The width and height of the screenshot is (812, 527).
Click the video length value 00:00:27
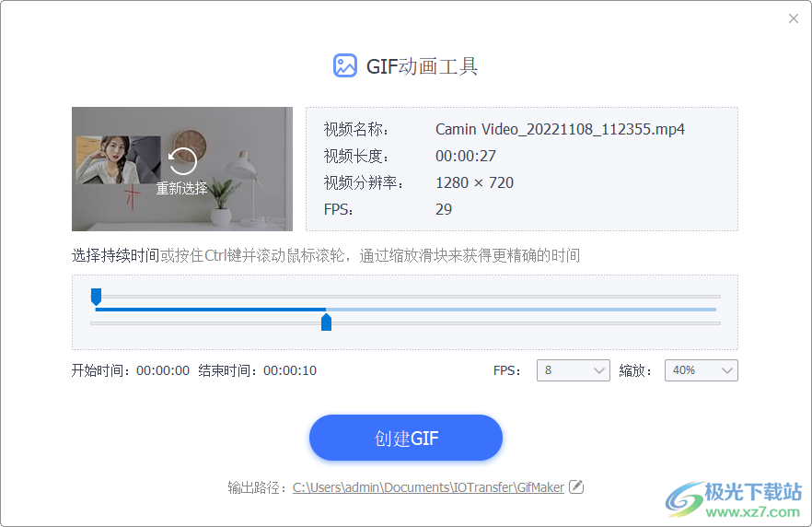(x=466, y=156)
